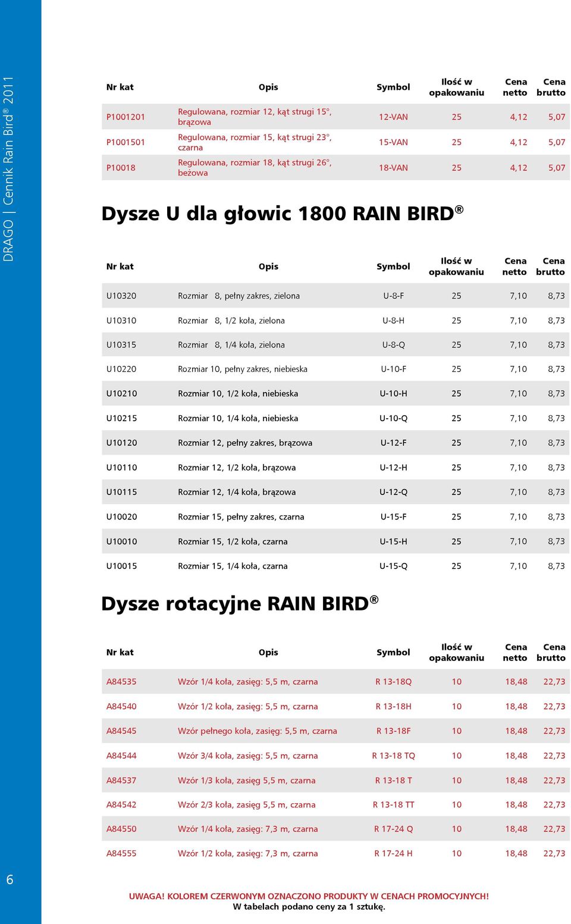Select symbol R 13-18Q
This screenshot has height=924, width=571.
click(393, 682)
